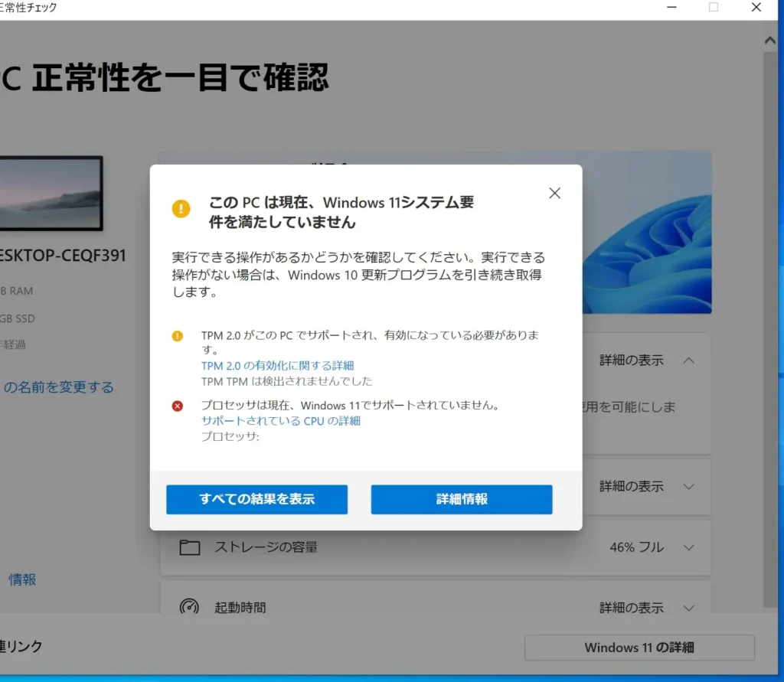Click the scrollbar up arrow at top right
The image size is (784, 682).
coord(770,39)
